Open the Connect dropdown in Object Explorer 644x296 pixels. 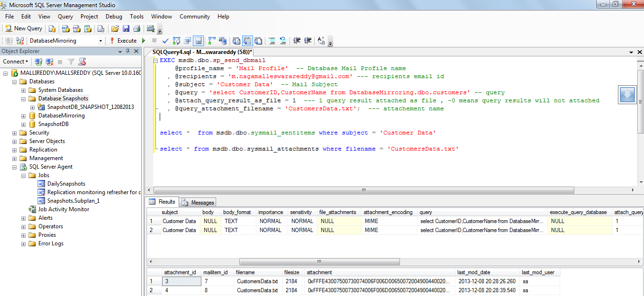click(x=27, y=62)
